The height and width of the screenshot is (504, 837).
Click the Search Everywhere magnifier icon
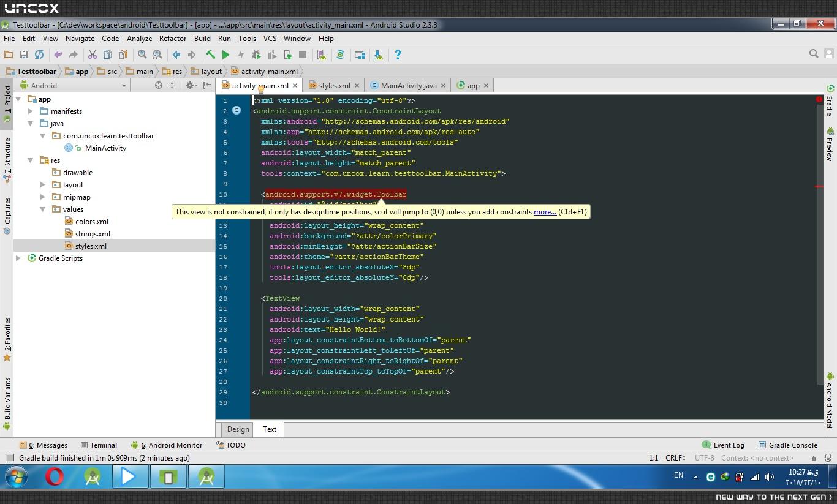[814, 54]
